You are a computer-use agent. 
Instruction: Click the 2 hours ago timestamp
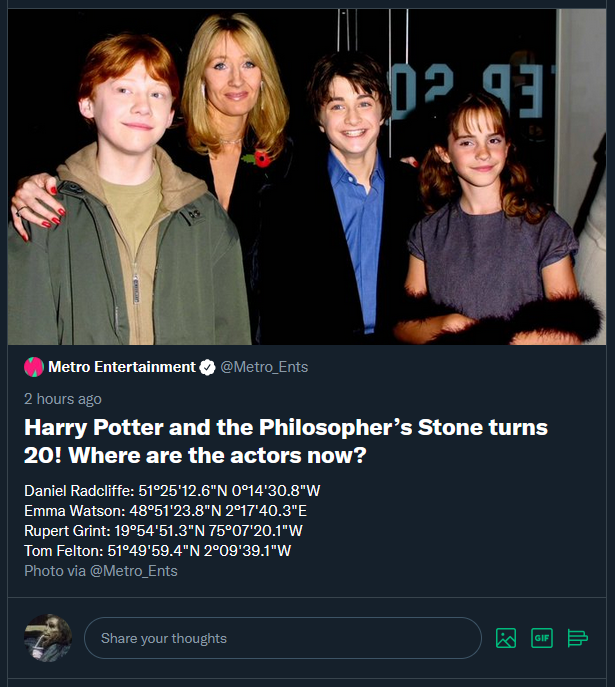coord(63,398)
